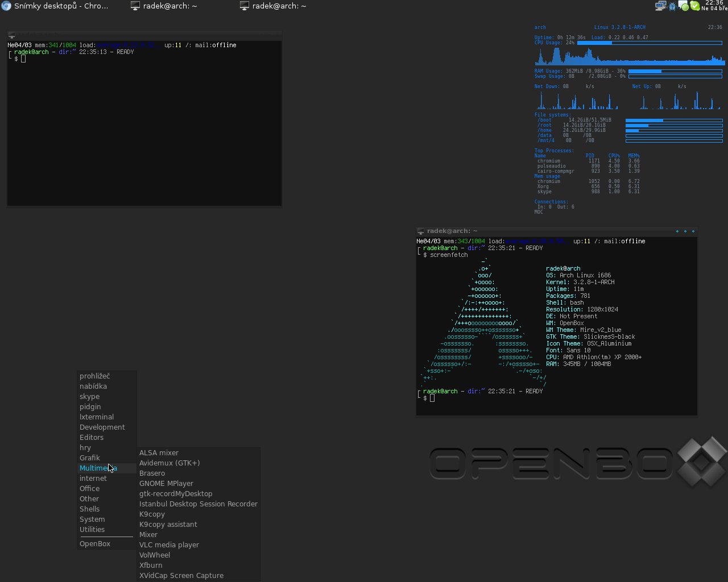
Task: Click 'OSX_Aluminium' Icon Theme value
Action: coord(609,343)
